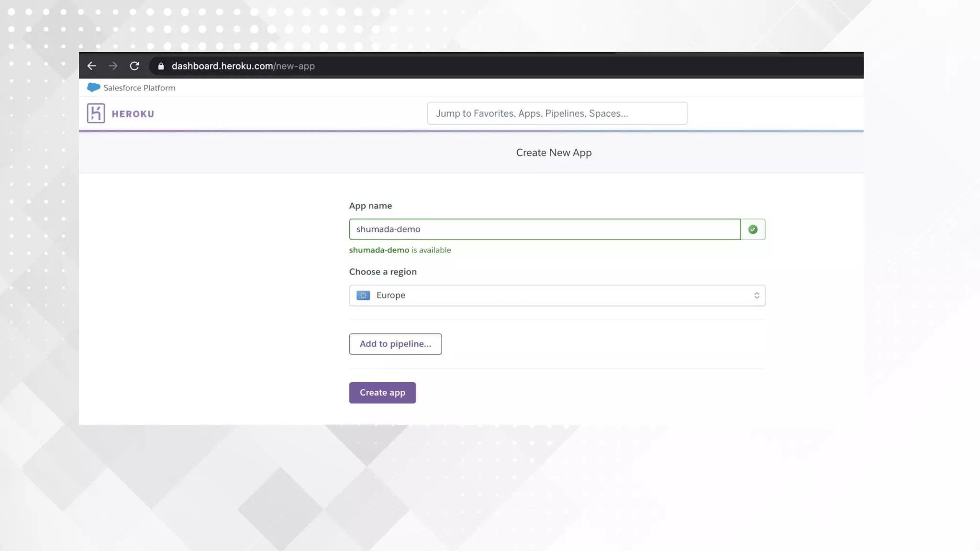Screen dimensions: 980x551
Task: Open the Salesforce Platform link
Action: click(x=139, y=88)
